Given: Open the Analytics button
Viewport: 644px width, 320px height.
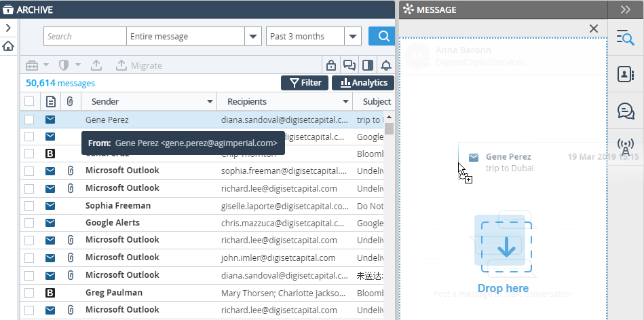Looking at the screenshot, I should [x=364, y=83].
